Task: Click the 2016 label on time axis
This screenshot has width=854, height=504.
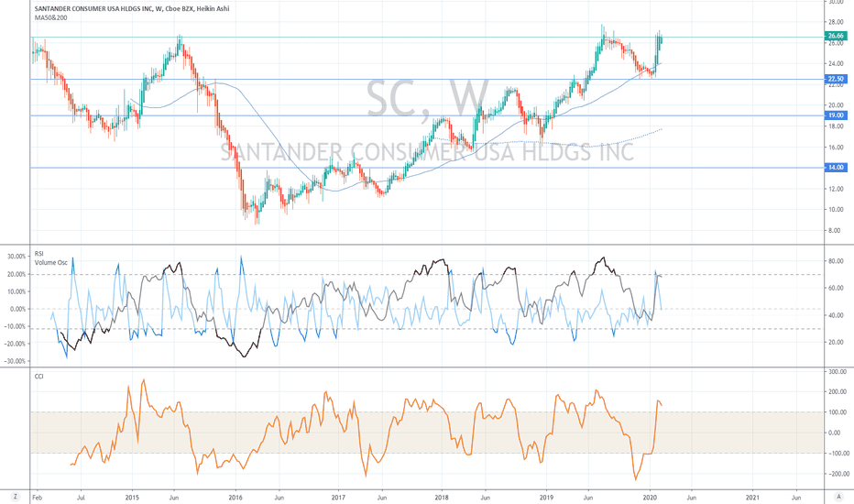Action: point(235,498)
